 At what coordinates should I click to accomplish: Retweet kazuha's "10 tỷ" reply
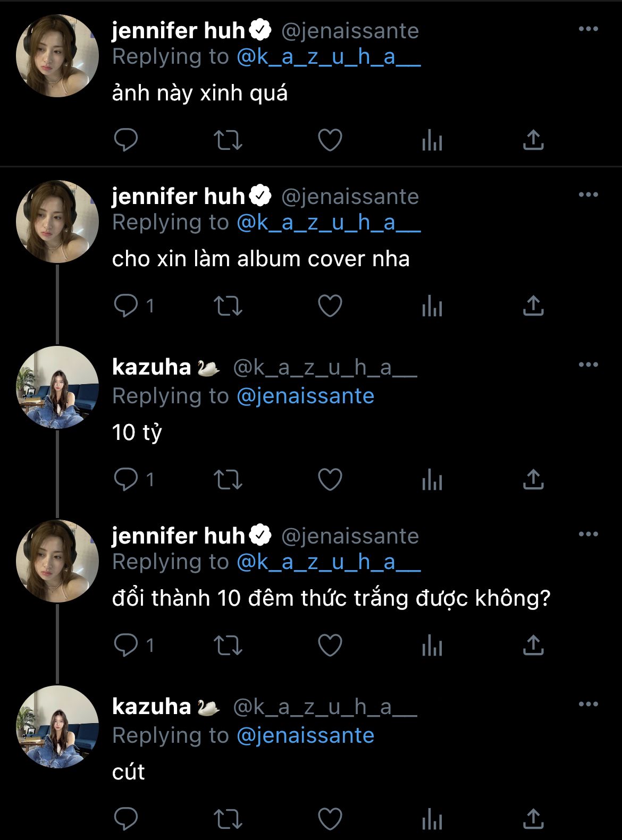pos(228,480)
